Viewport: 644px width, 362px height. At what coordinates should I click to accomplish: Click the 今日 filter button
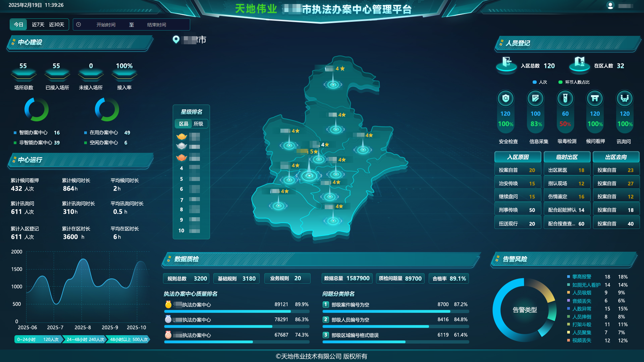pos(18,24)
